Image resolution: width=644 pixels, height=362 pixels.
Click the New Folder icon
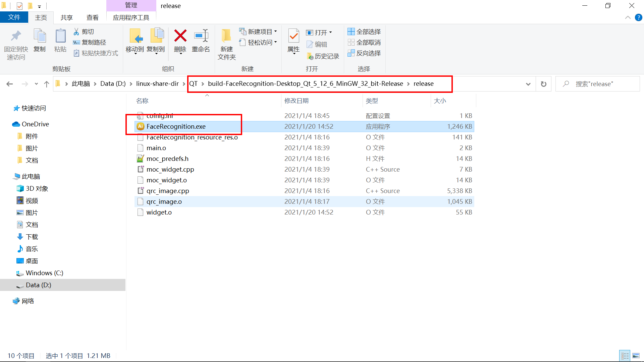click(226, 36)
